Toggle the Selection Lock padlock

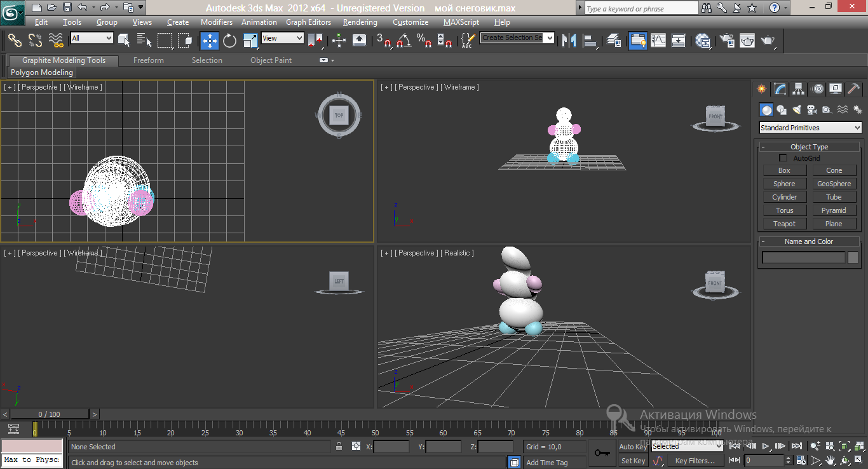(x=339, y=447)
